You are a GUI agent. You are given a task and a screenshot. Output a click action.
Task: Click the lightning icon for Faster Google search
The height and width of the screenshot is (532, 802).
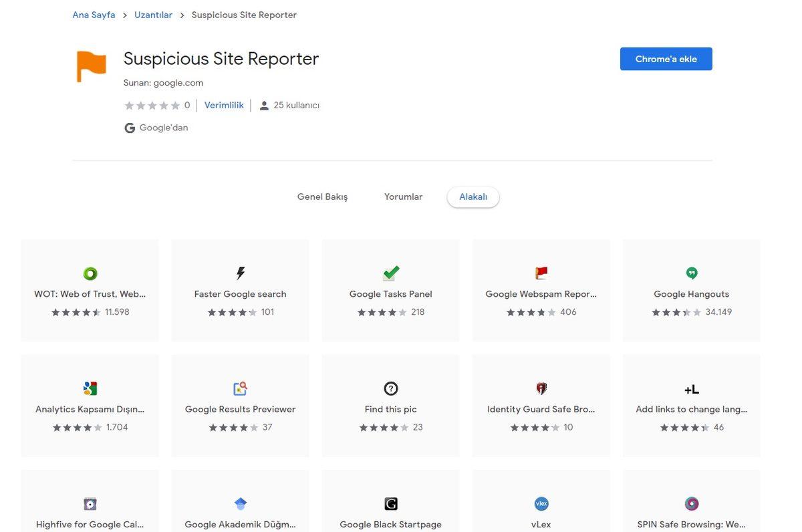[240, 273]
